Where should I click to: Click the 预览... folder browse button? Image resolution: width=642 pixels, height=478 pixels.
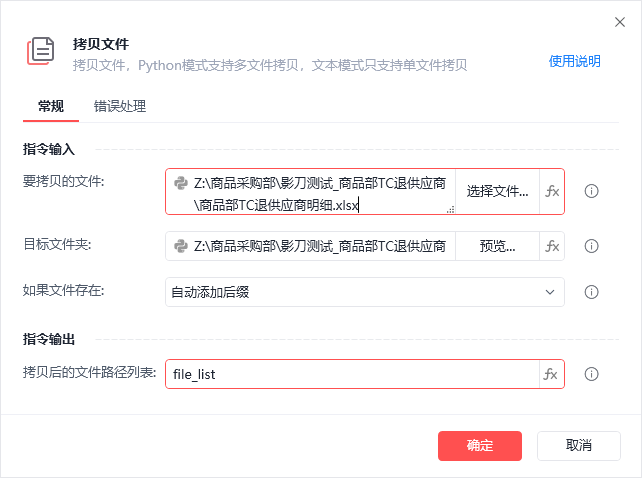[497, 246]
